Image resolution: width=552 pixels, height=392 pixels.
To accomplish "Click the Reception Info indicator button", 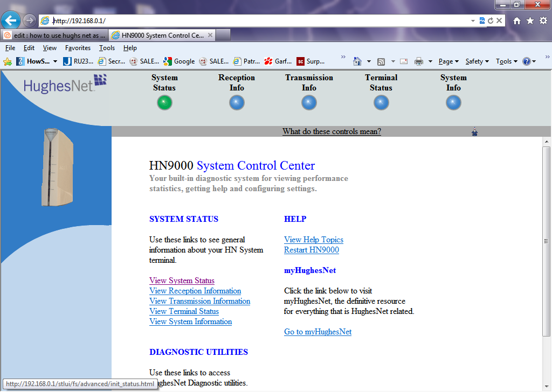I will pos(237,102).
